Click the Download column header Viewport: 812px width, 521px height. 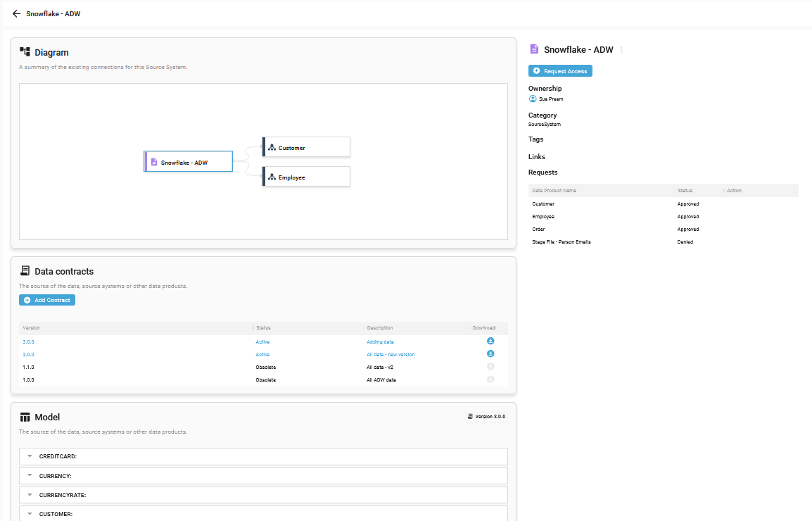[x=483, y=327]
